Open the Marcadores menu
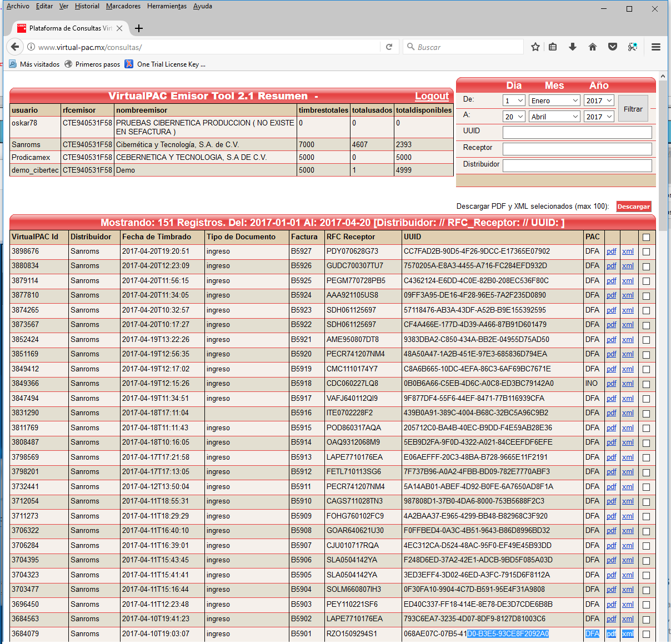This screenshot has width=671, height=644. click(123, 6)
